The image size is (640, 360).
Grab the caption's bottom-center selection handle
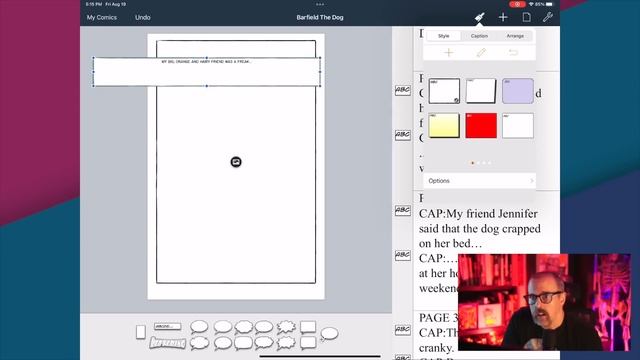[207, 86]
